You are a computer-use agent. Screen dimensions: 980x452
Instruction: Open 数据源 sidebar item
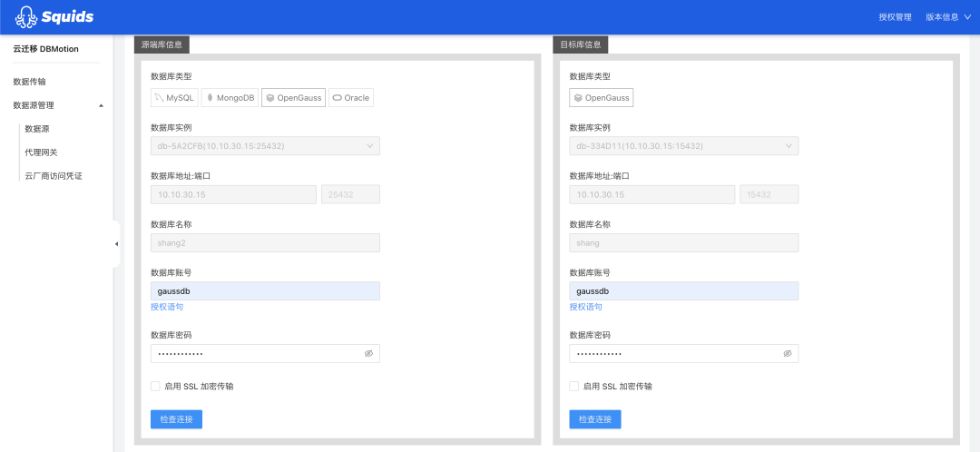click(x=37, y=129)
